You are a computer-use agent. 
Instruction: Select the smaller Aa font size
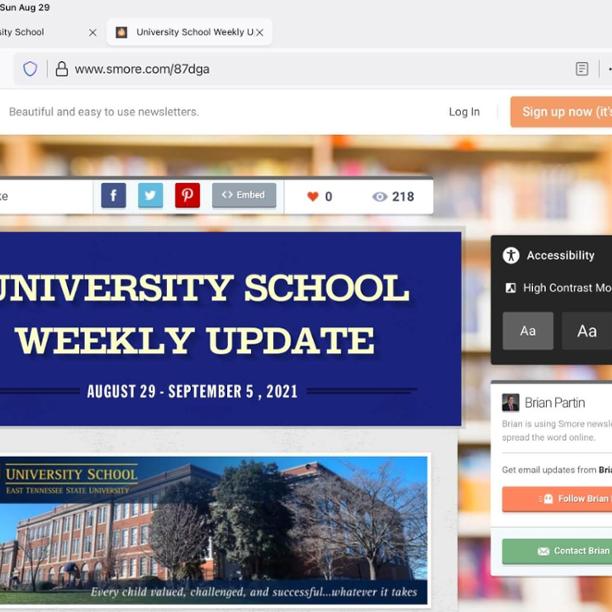point(527,331)
